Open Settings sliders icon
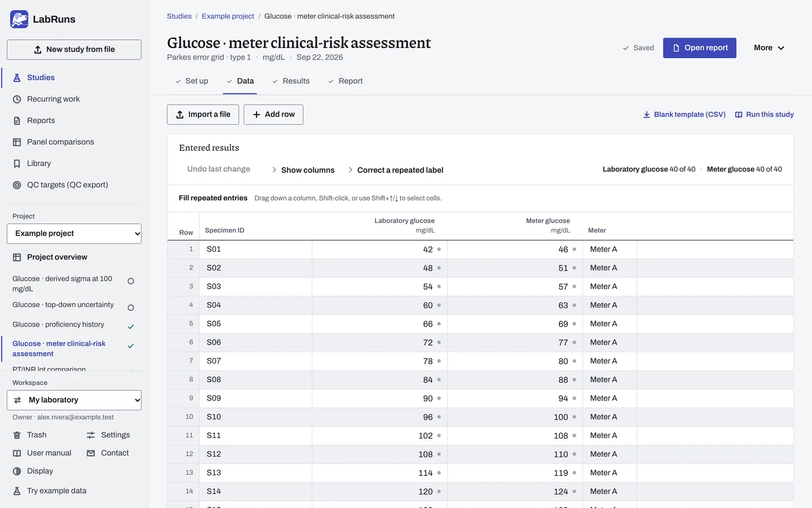 click(91, 435)
